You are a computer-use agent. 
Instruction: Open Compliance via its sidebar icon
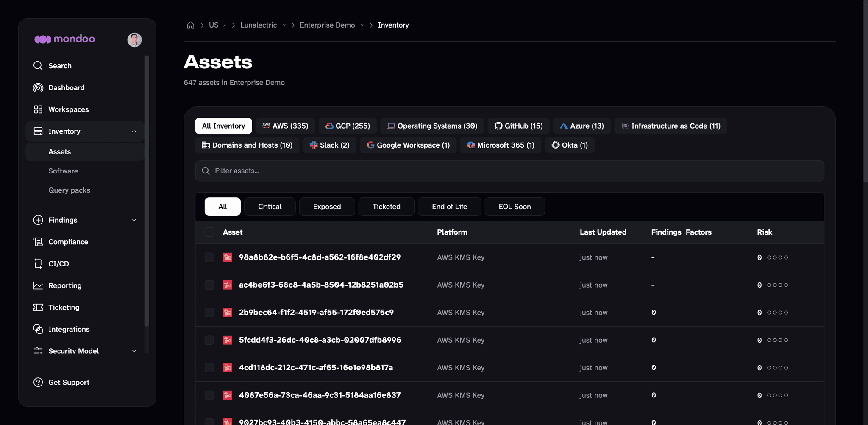(x=38, y=242)
